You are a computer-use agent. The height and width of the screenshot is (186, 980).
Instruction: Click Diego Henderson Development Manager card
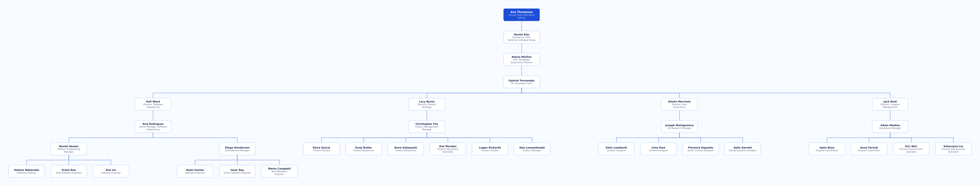click(237, 149)
